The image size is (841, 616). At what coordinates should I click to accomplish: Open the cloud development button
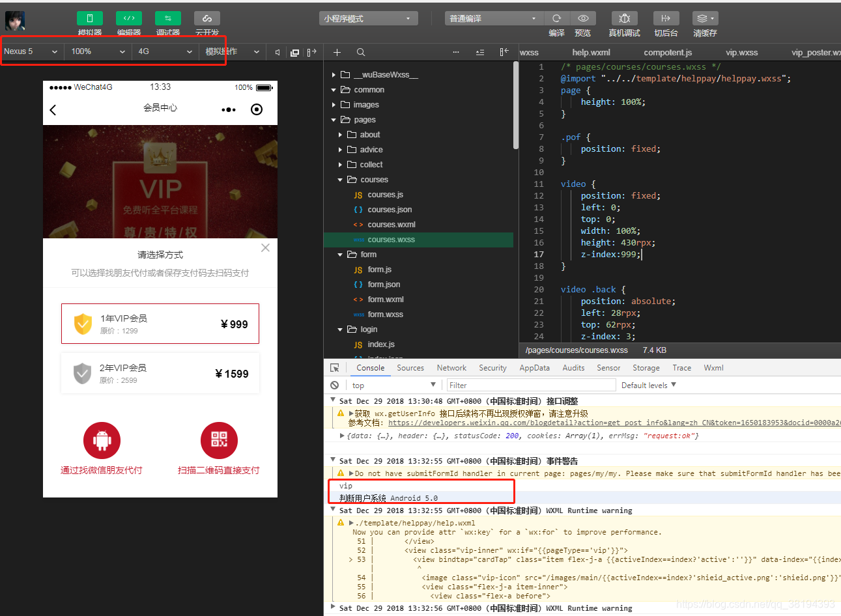click(207, 18)
